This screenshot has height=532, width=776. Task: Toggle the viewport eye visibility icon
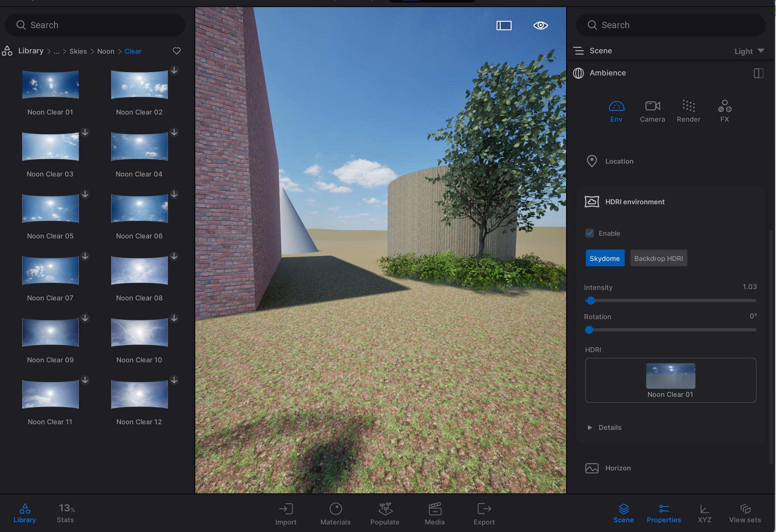[x=540, y=26]
